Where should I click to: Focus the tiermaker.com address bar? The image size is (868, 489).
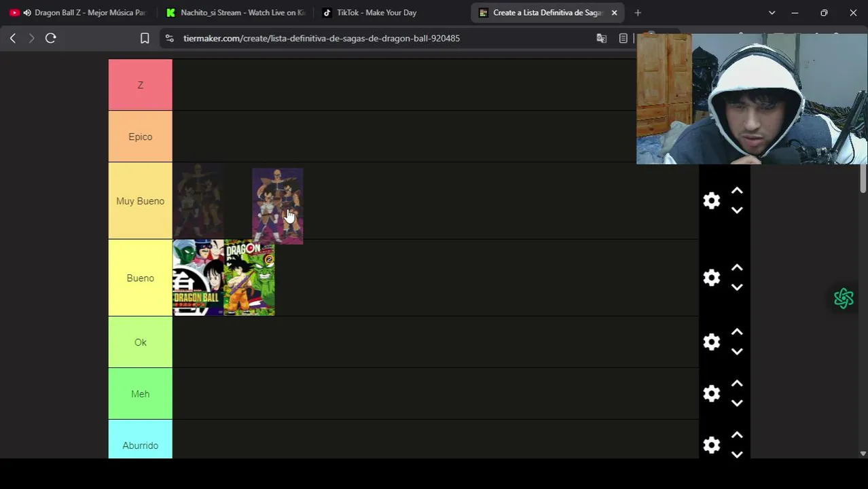321,38
